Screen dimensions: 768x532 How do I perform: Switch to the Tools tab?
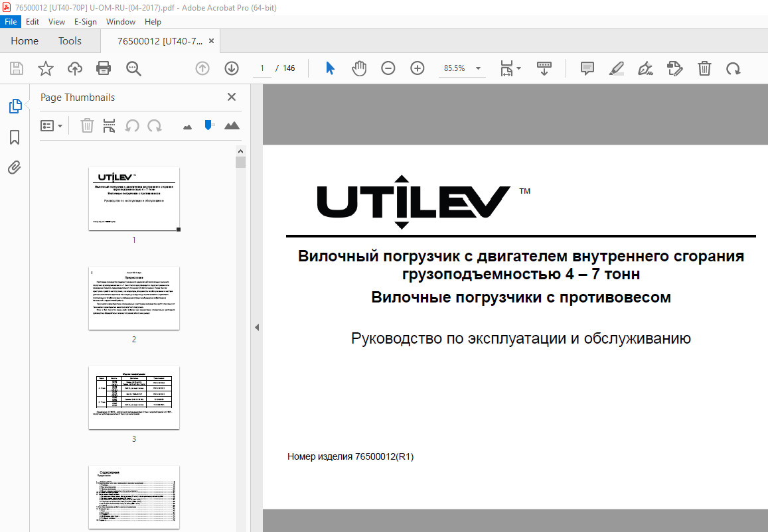point(70,41)
